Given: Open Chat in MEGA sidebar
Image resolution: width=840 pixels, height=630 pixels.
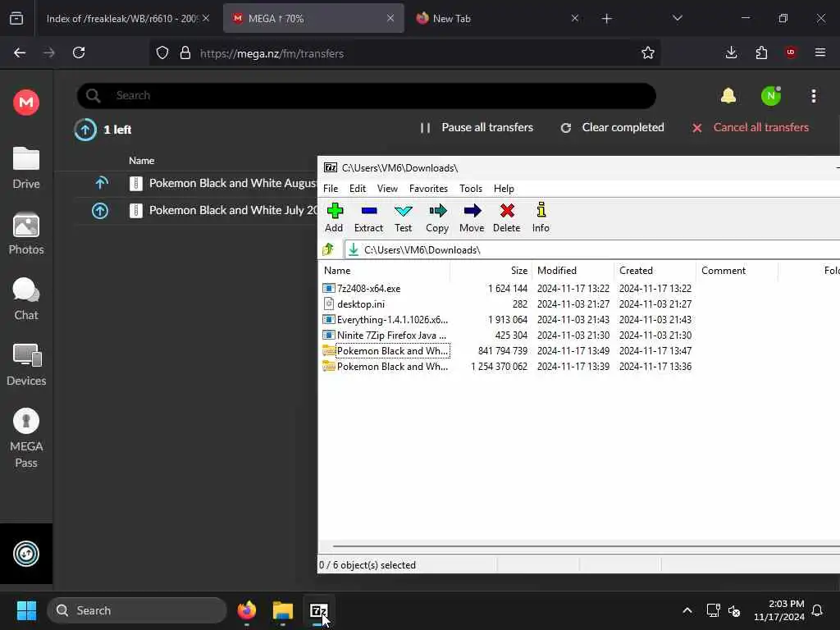Looking at the screenshot, I should [x=26, y=299].
